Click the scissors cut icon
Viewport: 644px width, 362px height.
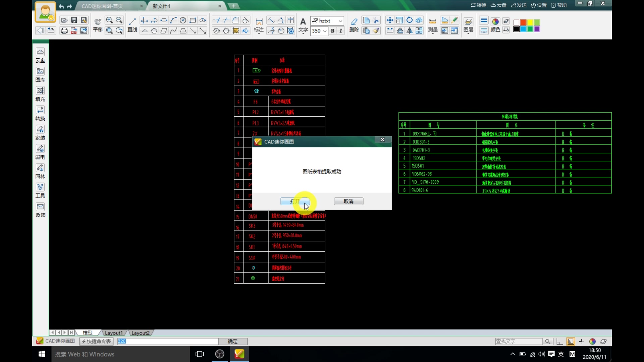pos(376,20)
